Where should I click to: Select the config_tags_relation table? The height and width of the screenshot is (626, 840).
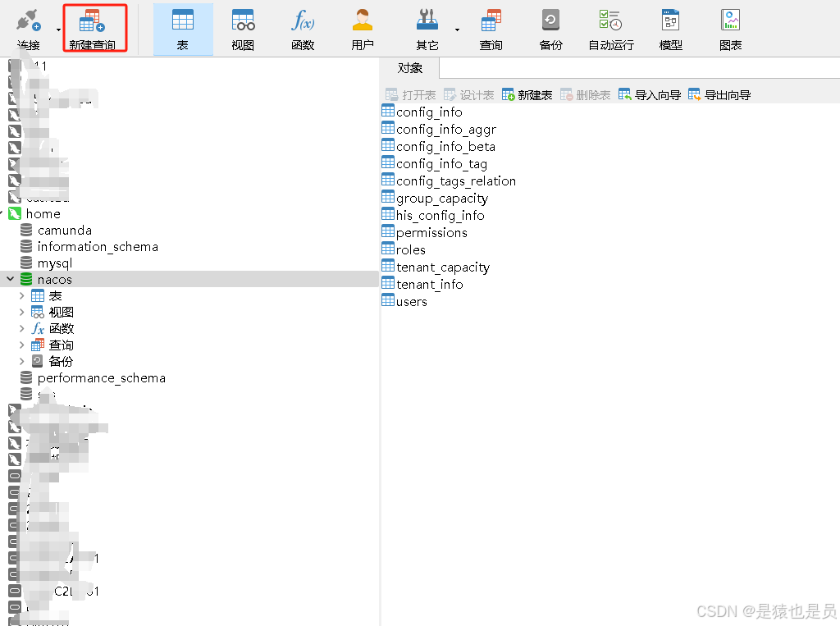(x=456, y=180)
